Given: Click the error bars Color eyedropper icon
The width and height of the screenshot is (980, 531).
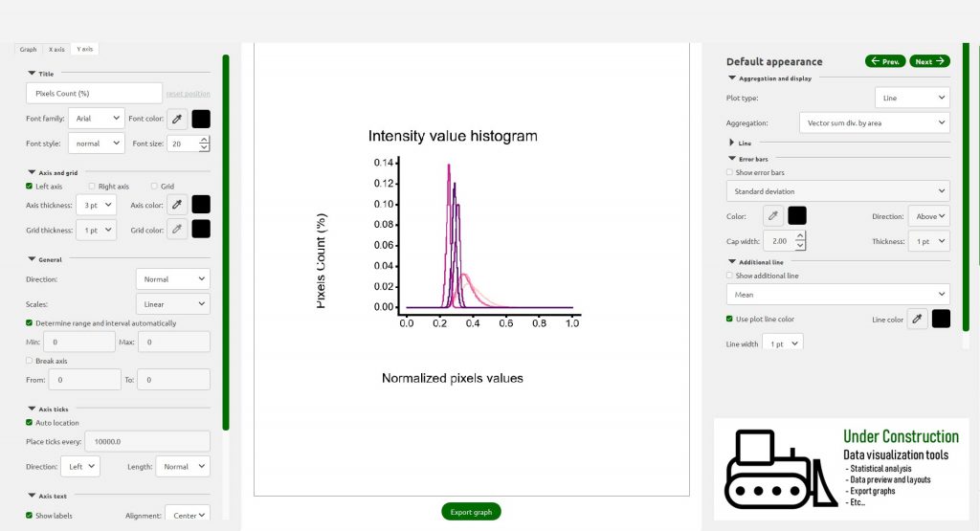Looking at the screenshot, I should (x=772, y=216).
